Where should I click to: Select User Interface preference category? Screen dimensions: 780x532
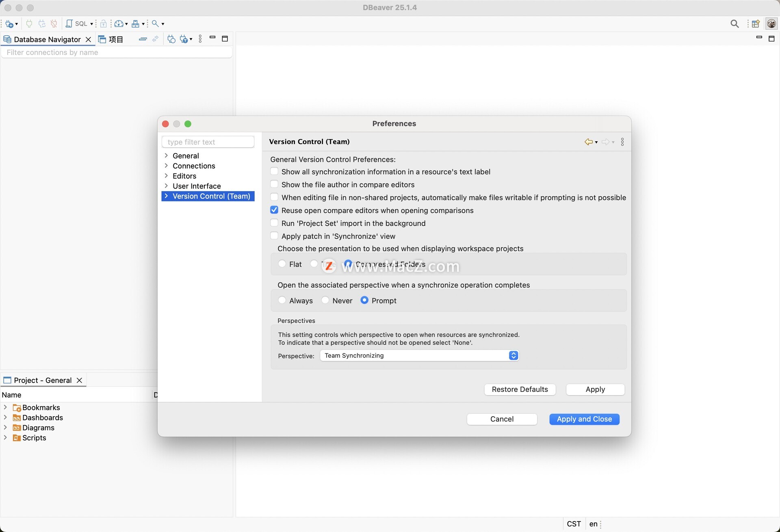(x=197, y=186)
